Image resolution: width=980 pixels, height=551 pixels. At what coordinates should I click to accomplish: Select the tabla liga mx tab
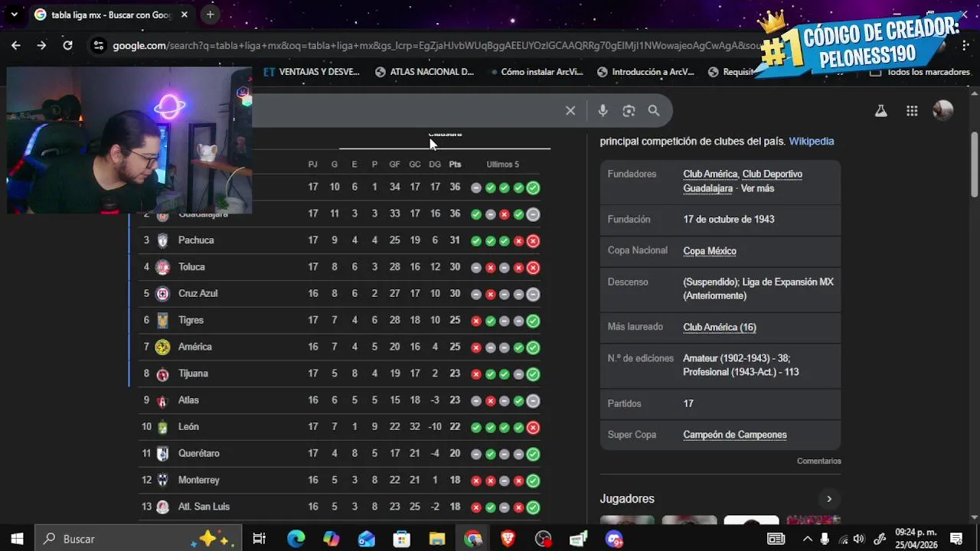click(111, 15)
